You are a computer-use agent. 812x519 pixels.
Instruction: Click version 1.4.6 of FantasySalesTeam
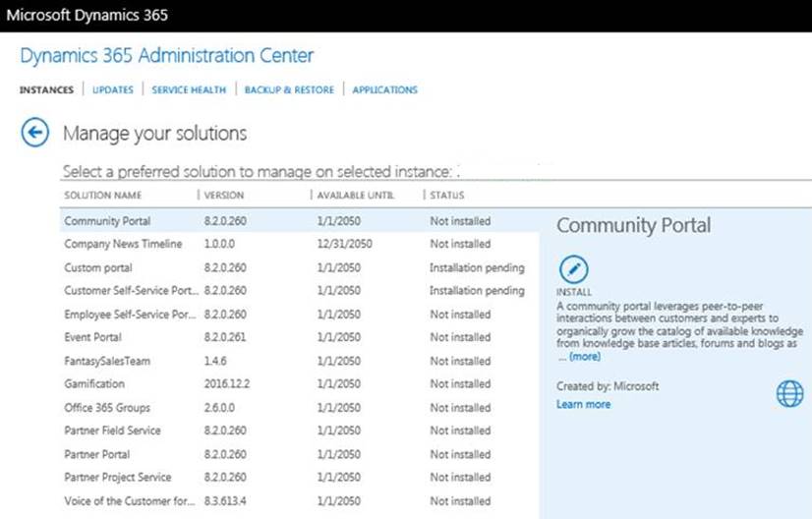(215, 361)
